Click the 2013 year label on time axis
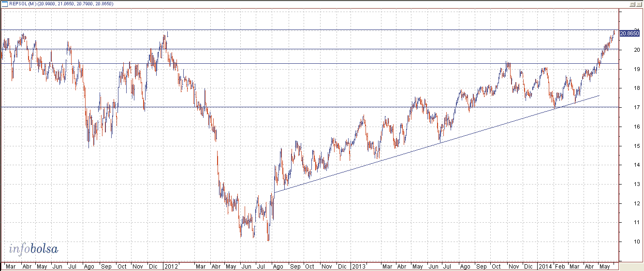 [x=358, y=266]
